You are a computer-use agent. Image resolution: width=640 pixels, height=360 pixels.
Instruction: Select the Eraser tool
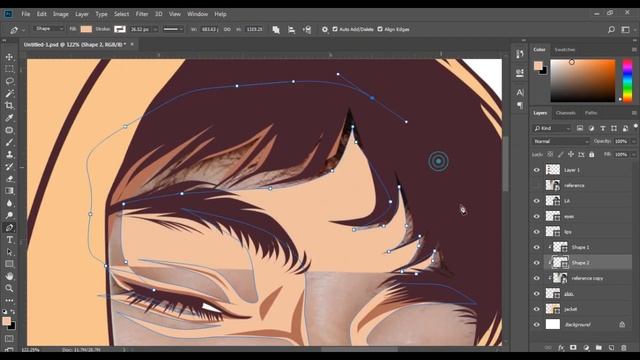click(x=9, y=179)
